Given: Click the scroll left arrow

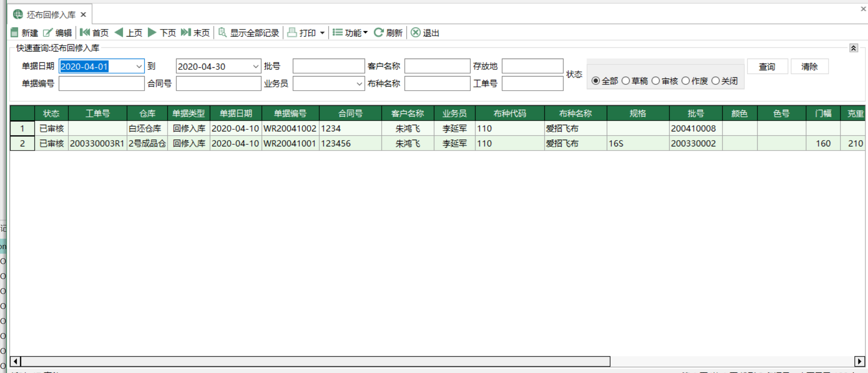Looking at the screenshot, I should [x=15, y=361].
